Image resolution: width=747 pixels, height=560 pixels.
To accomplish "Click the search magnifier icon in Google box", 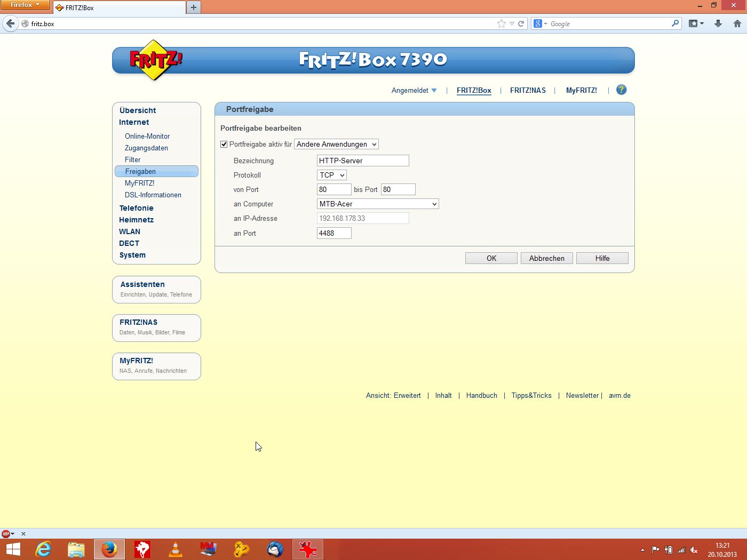I will (x=675, y=23).
